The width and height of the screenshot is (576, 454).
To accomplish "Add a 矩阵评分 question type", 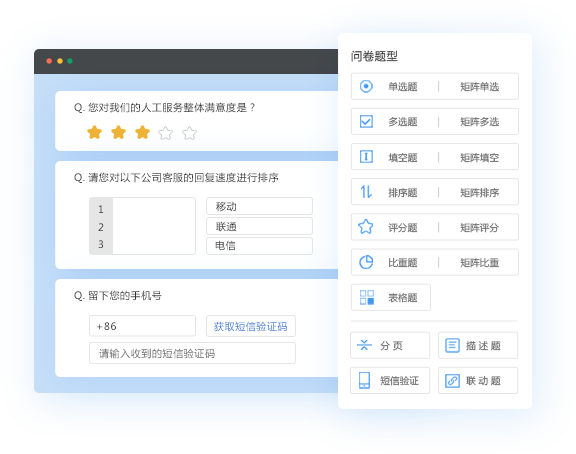I will (479, 227).
